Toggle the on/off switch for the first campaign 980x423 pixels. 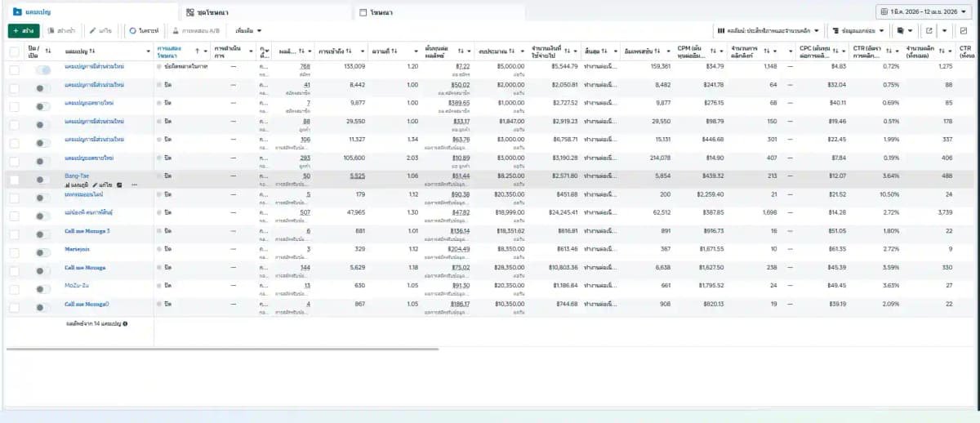(42, 70)
